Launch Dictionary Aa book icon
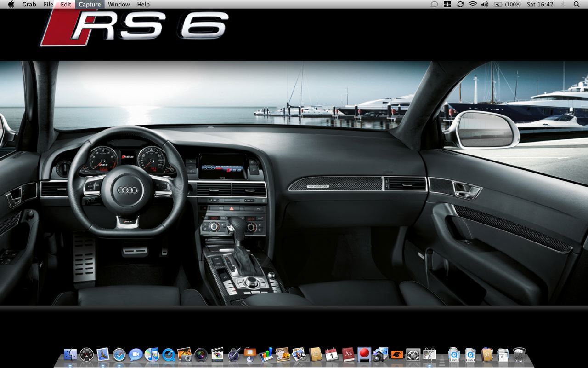Screen dimensions: 588x368 [348, 354]
